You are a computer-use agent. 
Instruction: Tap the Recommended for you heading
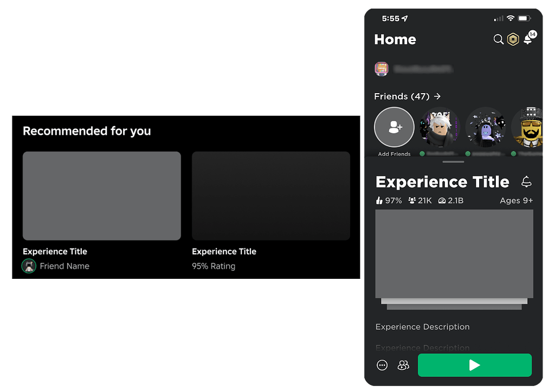click(87, 131)
